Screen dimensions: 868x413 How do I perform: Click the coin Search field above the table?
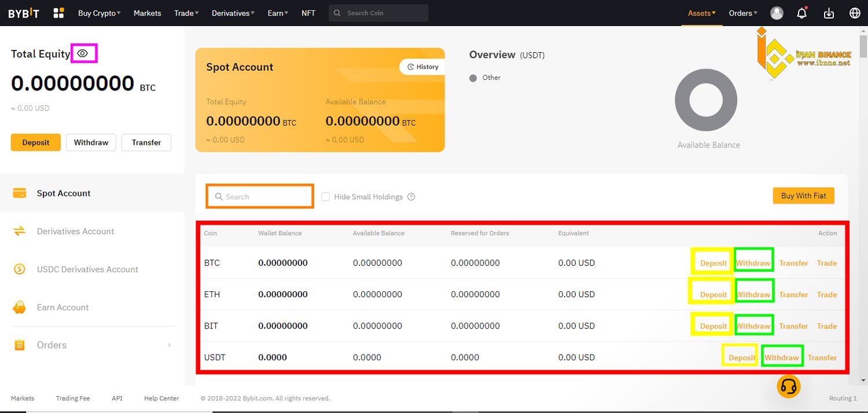coord(260,197)
